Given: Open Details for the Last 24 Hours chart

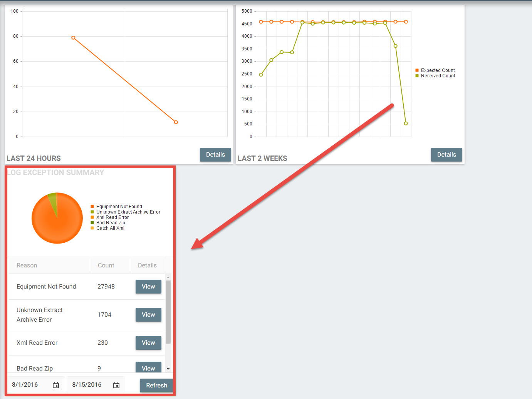Looking at the screenshot, I should point(215,155).
